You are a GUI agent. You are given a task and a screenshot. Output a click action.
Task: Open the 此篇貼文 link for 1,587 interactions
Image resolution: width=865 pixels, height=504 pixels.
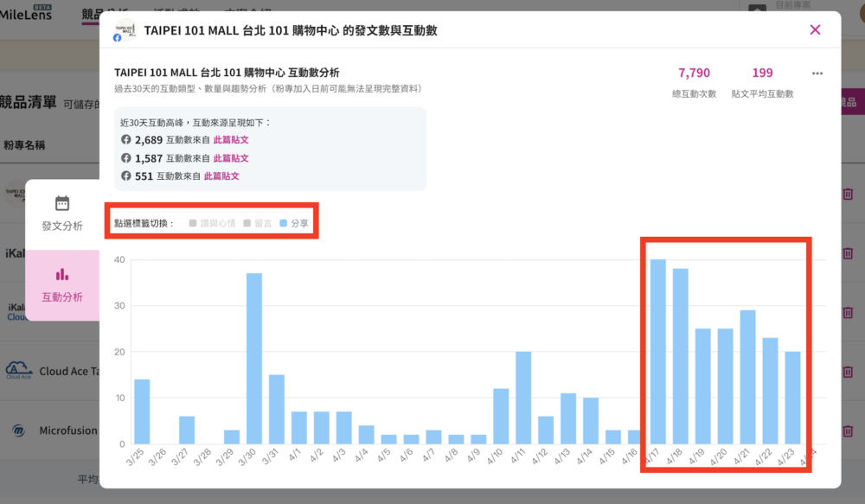click(231, 158)
